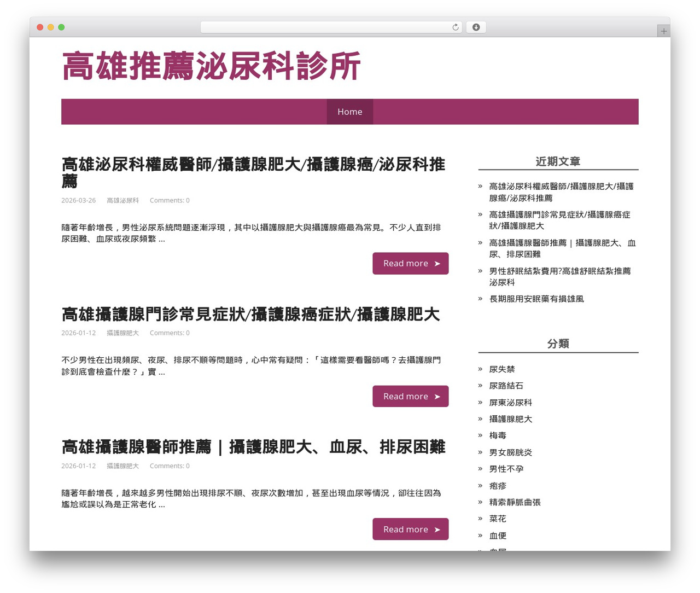Click the 攝護腺肥大 tag under 高雄攝護腺醫師推薦 post
The height and width of the screenshot is (593, 700).
[x=122, y=466]
